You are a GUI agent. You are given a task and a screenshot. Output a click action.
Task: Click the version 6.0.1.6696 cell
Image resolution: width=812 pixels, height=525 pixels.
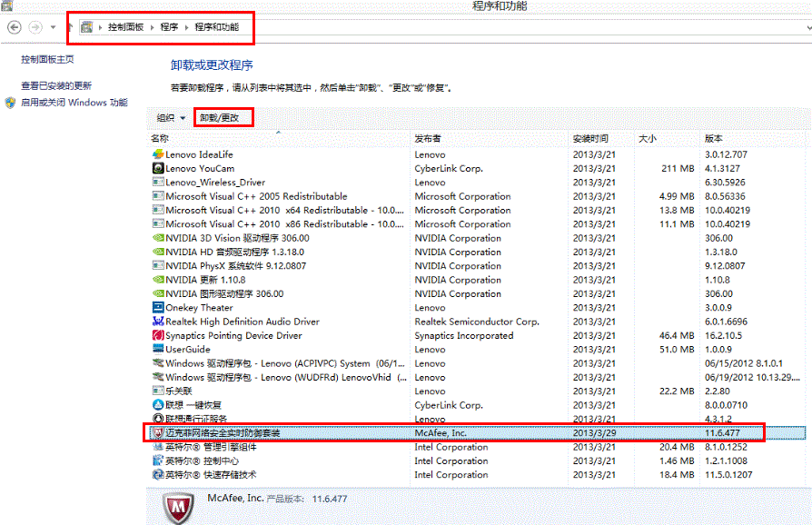726,322
